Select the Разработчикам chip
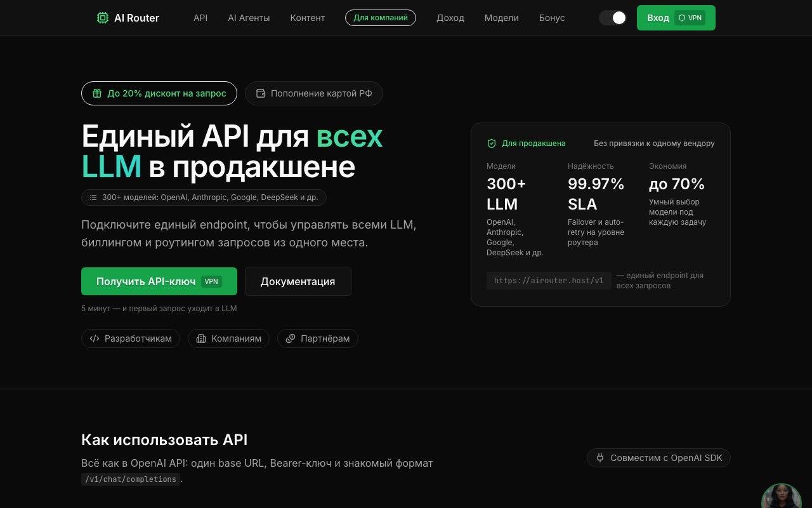812x508 pixels. coord(131,338)
